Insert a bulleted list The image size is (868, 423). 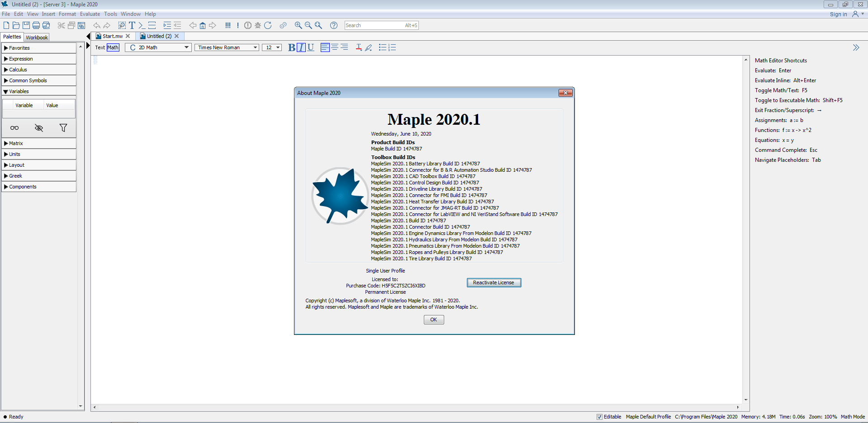click(x=383, y=47)
